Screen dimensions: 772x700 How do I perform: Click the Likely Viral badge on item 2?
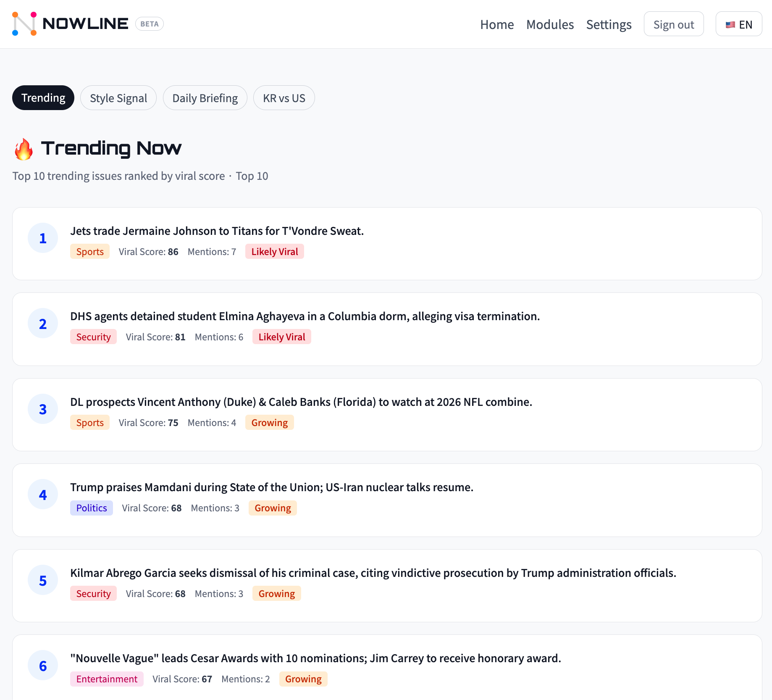tap(281, 337)
